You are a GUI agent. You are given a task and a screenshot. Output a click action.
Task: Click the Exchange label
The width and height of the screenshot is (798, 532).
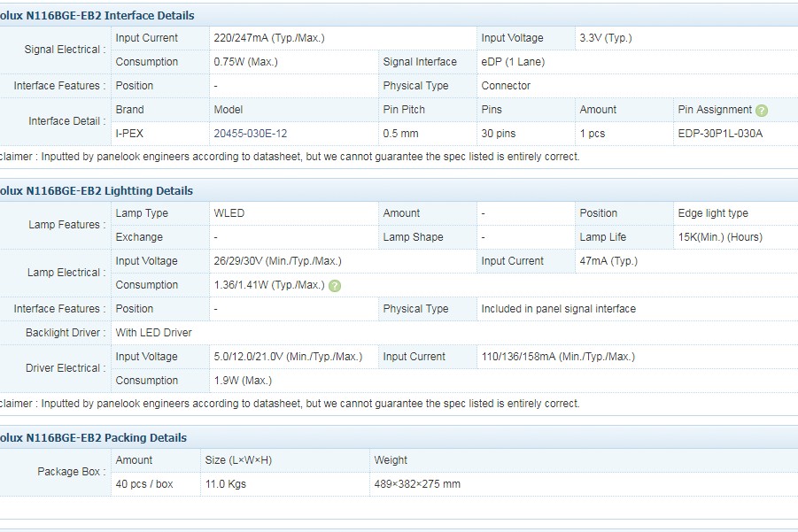139,237
